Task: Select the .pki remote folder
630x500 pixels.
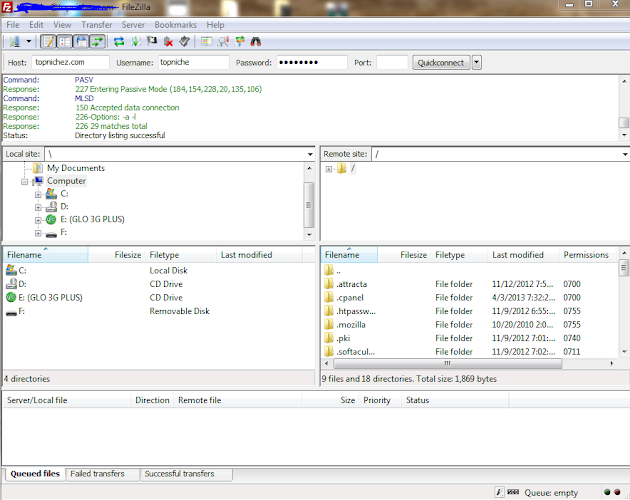Action: (x=470, y=338)
